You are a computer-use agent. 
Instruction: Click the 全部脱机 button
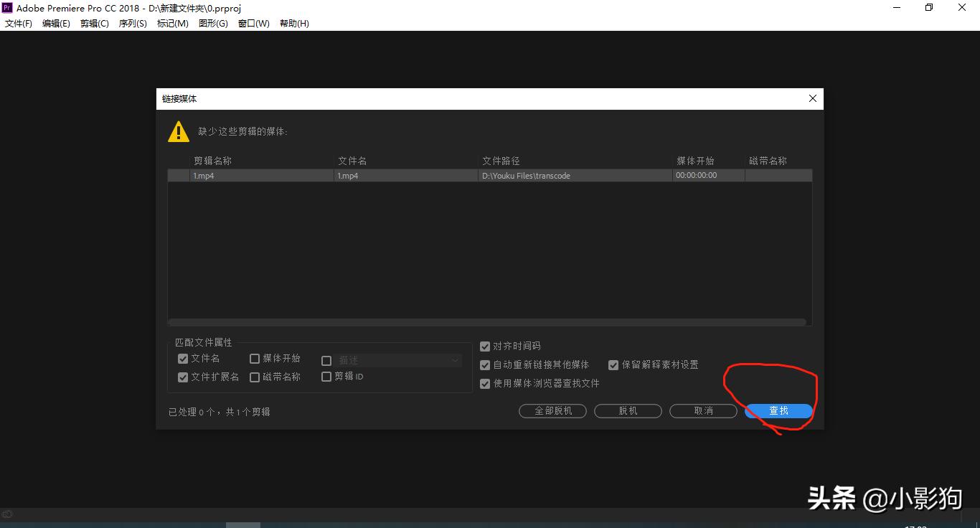point(552,410)
